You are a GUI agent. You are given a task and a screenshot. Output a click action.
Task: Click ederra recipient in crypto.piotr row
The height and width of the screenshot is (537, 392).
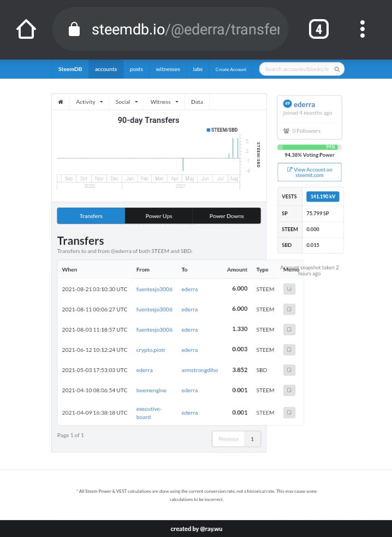pos(189,350)
